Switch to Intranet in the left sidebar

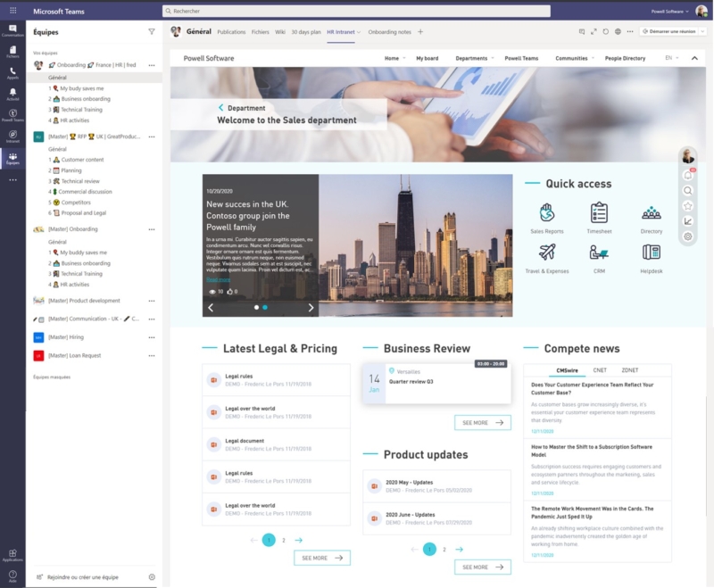tap(12, 136)
